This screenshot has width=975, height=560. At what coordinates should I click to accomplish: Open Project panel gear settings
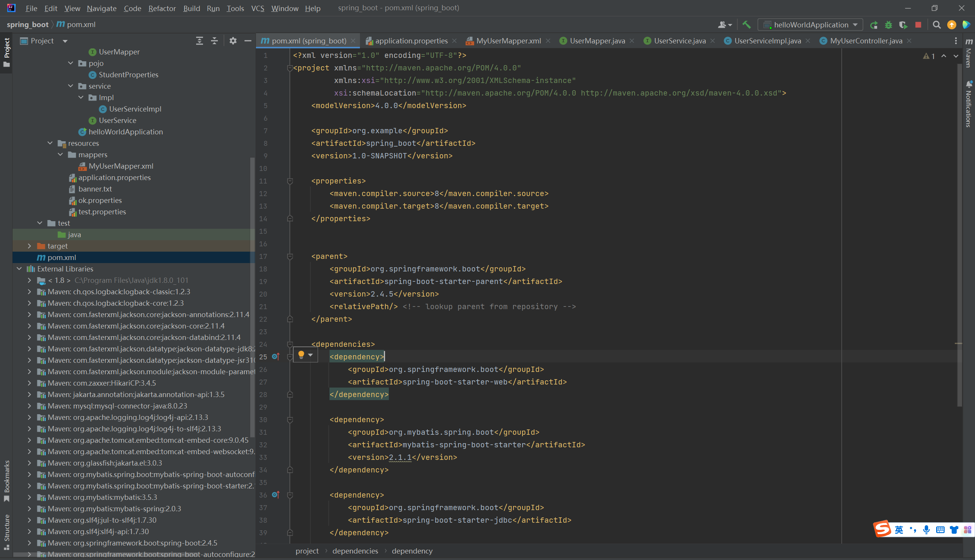233,41
